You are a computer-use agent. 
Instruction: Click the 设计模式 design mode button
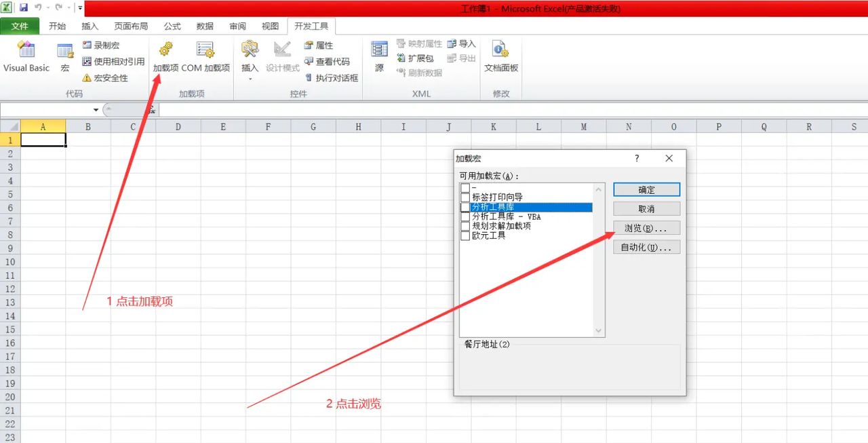[x=283, y=56]
